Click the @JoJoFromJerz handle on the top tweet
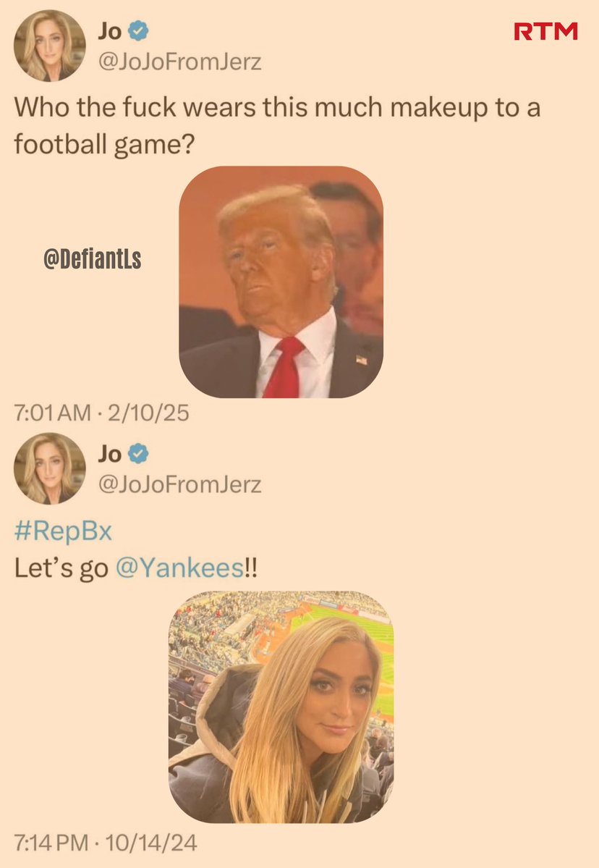Screen dimensions: 599x868 [179, 62]
